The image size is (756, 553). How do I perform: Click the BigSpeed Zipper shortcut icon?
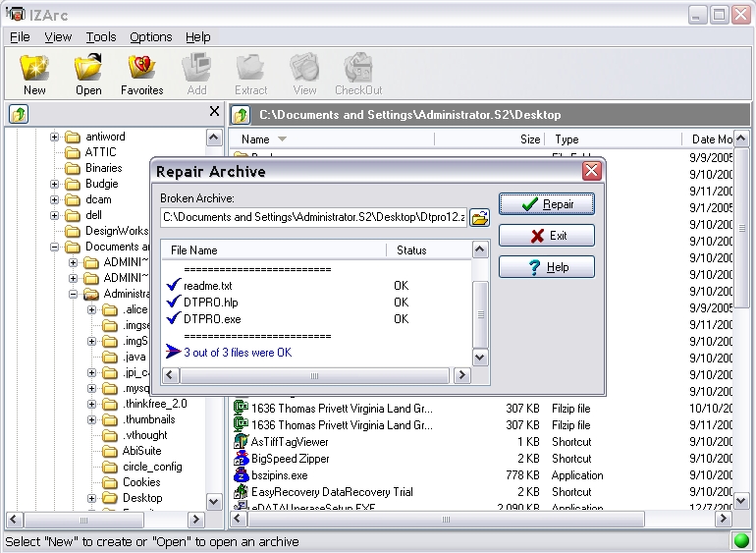[241, 459]
